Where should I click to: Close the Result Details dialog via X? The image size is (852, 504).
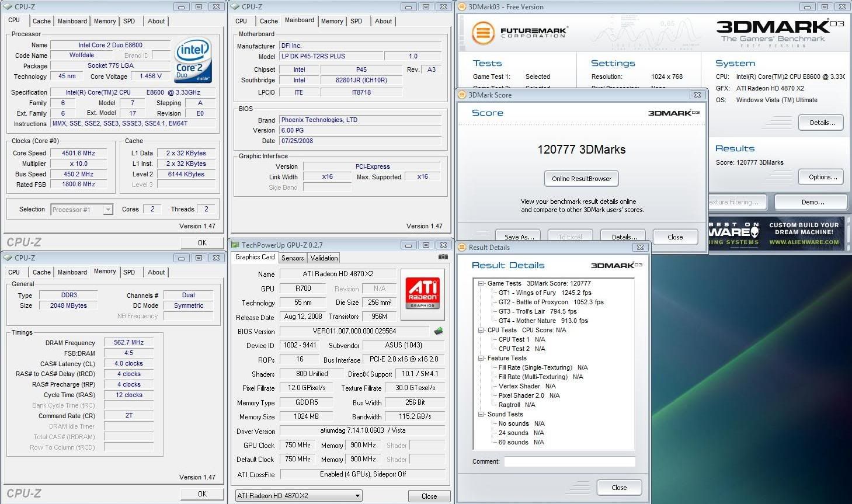pos(640,248)
